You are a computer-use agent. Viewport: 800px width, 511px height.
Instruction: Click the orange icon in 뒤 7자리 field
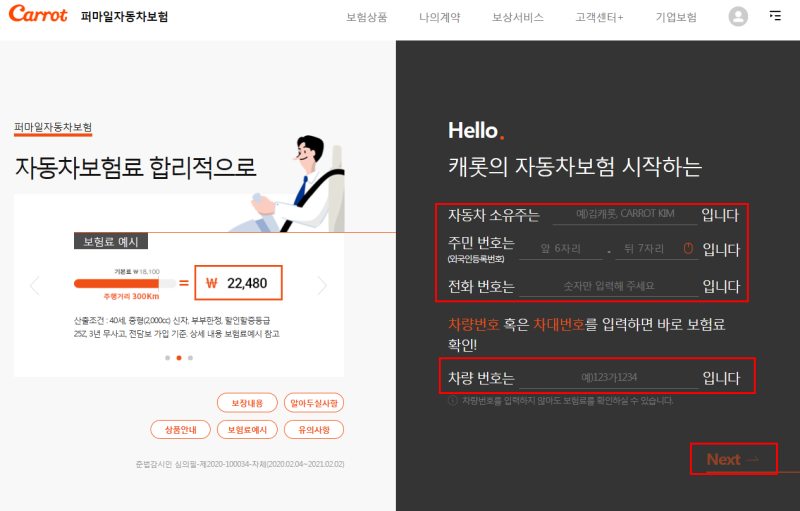point(688,248)
